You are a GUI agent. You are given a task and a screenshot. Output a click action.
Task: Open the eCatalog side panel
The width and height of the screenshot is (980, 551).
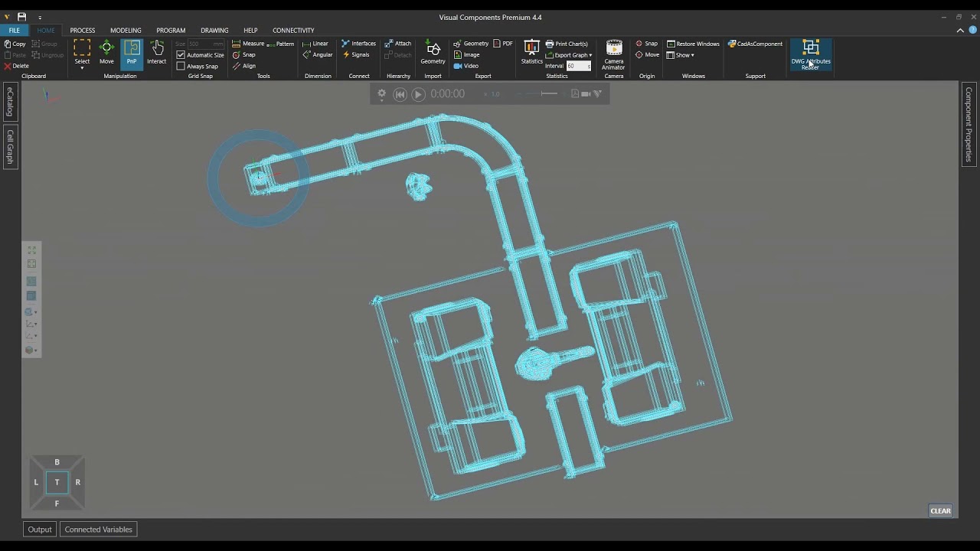coord(10,102)
